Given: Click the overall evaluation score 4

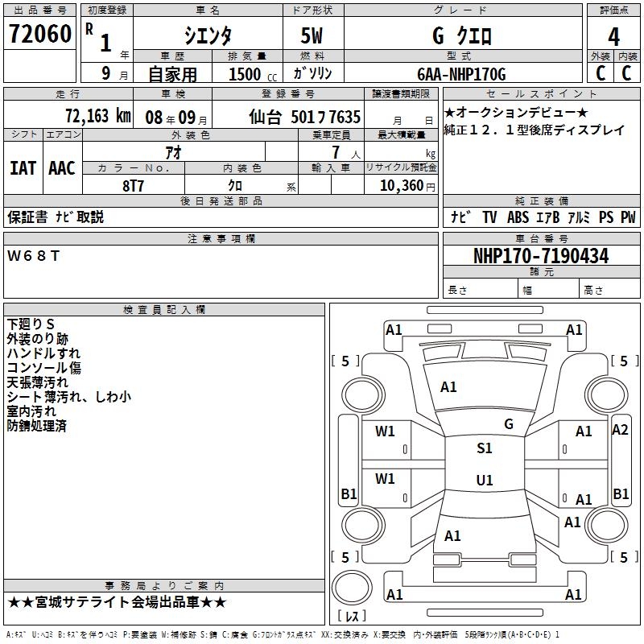Looking at the screenshot, I should point(613,37).
